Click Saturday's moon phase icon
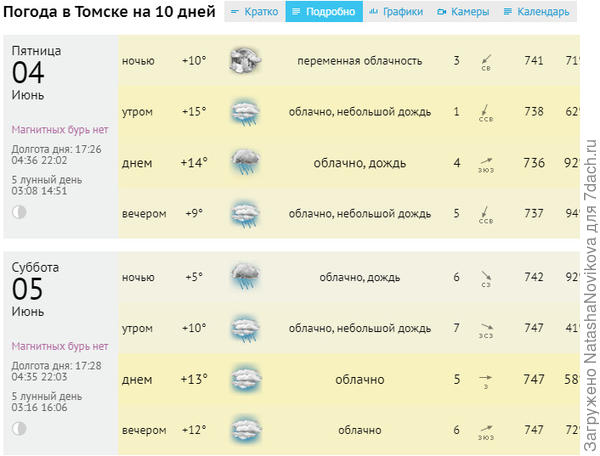This screenshot has height=456, width=600. (x=19, y=428)
